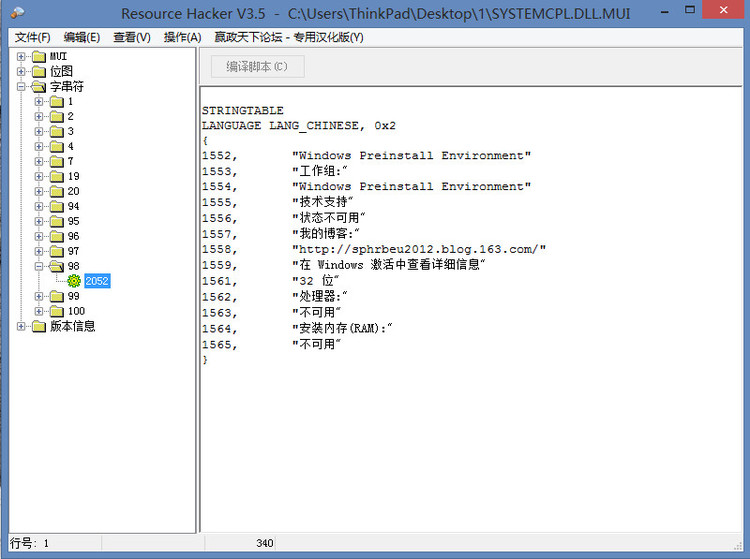The width and height of the screenshot is (750, 559).
Task: Select tree item 19 under 字串符
Action: coord(73,176)
